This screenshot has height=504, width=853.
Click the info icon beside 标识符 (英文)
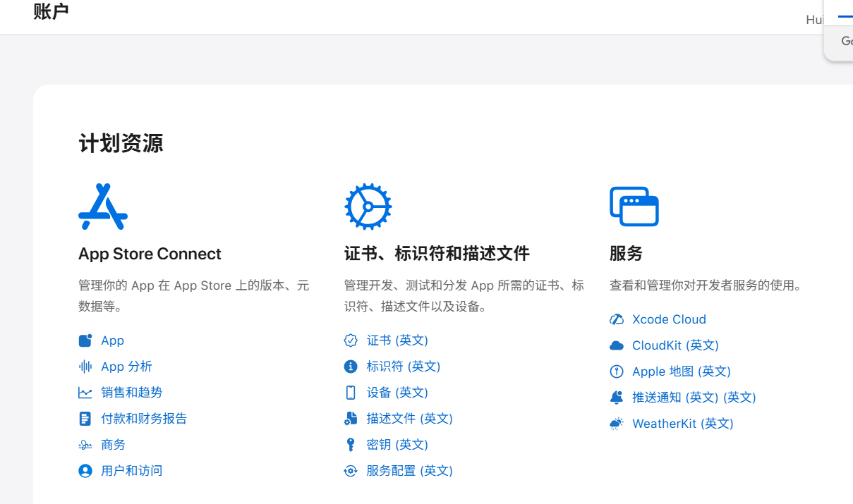pyautogui.click(x=351, y=367)
